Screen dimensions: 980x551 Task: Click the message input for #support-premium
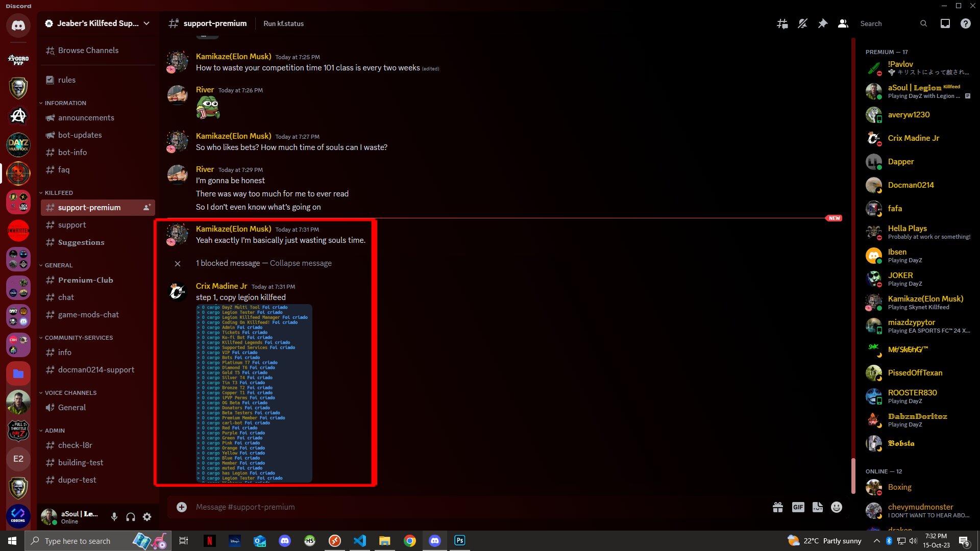[x=480, y=507]
